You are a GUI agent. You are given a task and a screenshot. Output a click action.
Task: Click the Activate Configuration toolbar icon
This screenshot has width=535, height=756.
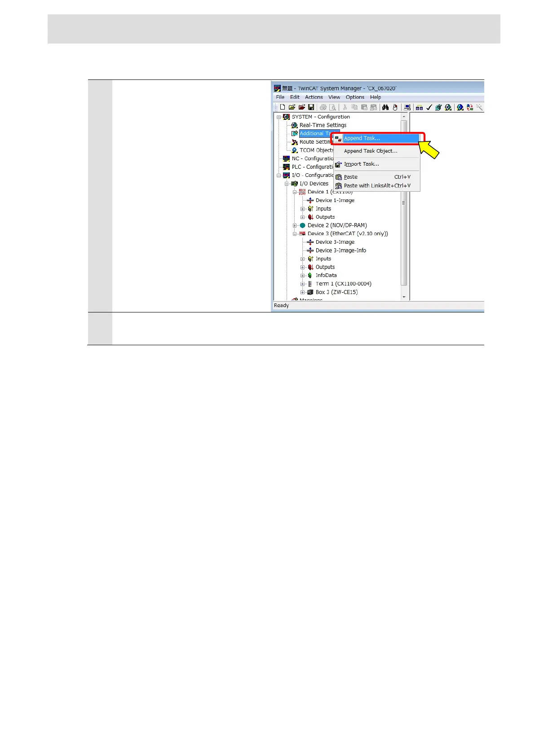click(x=438, y=107)
